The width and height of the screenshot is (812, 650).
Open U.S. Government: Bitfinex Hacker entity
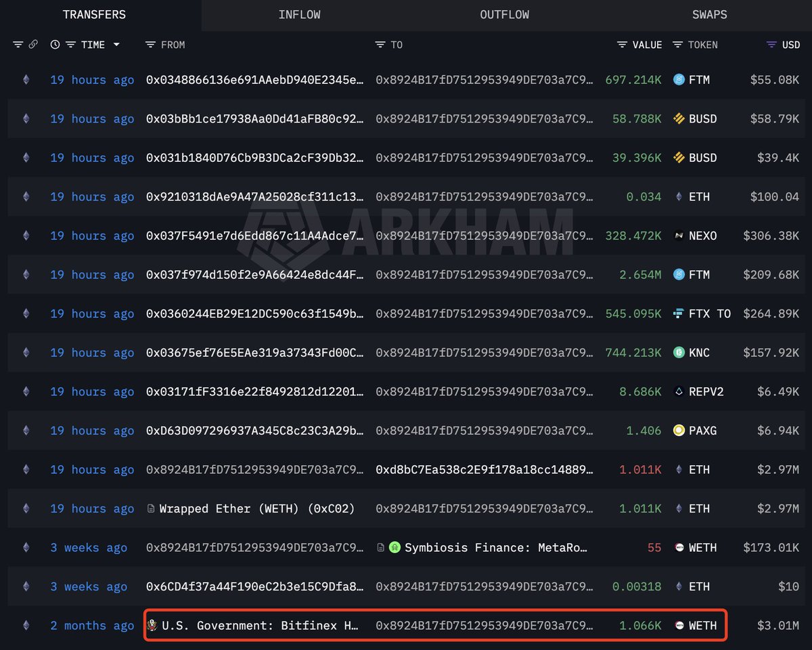pyautogui.click(x=260, y=626)
